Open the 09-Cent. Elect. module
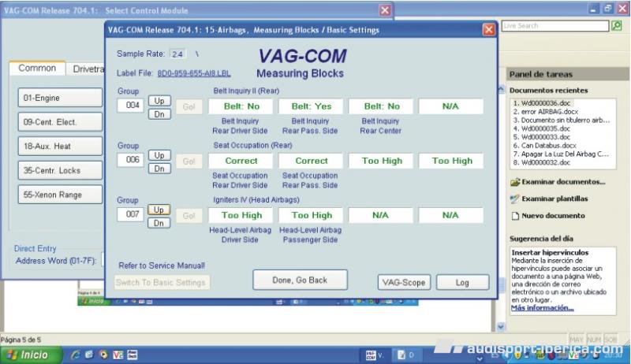This screenshot has height=364, width=631. pos(60,122)
